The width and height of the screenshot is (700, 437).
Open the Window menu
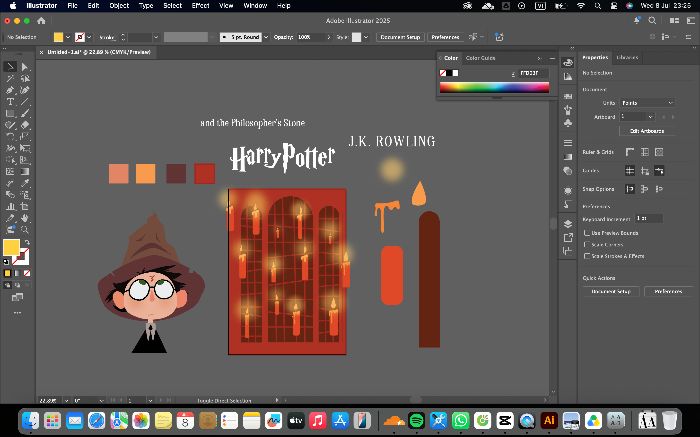coord(254,6)
